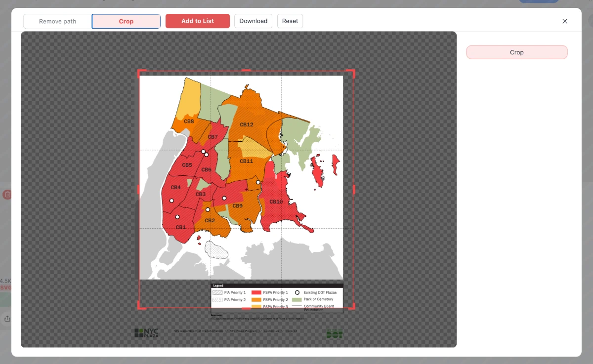Viewport: 593px width, 364px height.
Task: Switch to the Remove path tab
Action: 57,21
